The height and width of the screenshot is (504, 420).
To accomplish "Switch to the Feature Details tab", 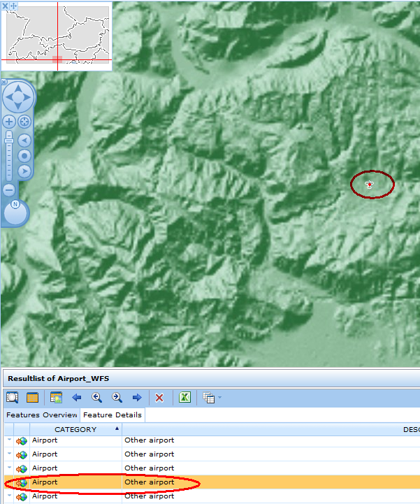I will tap(113, 415).
